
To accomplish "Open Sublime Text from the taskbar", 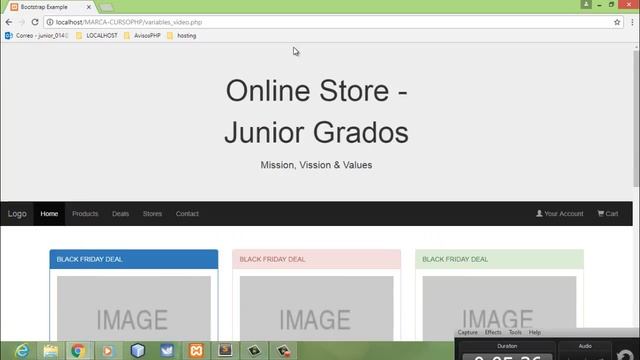I will (x=225, y=351).
